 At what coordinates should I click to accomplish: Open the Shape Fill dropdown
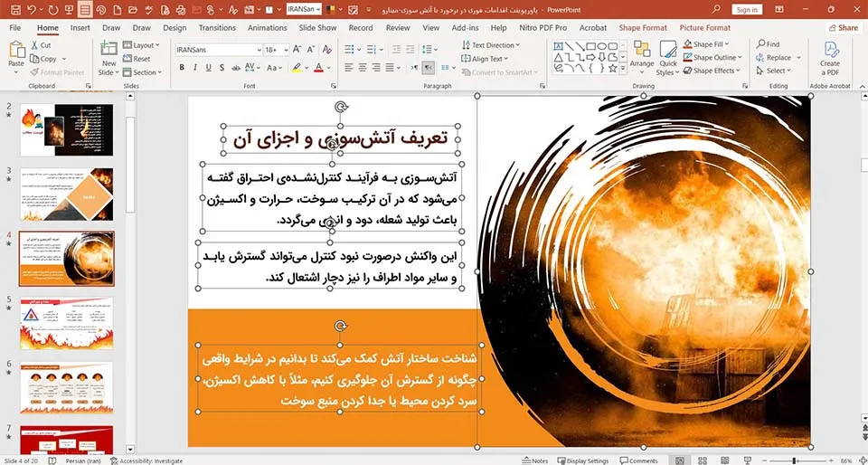706,43
